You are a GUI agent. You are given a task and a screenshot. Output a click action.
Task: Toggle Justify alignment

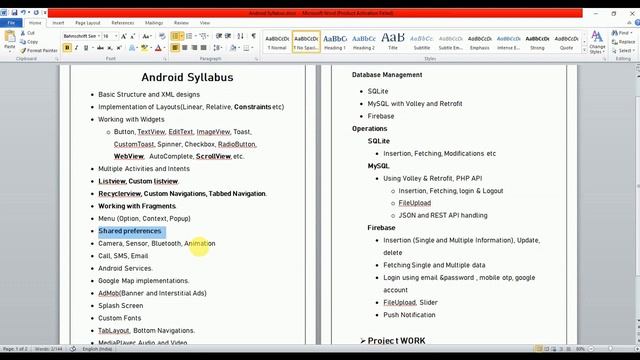203,48
